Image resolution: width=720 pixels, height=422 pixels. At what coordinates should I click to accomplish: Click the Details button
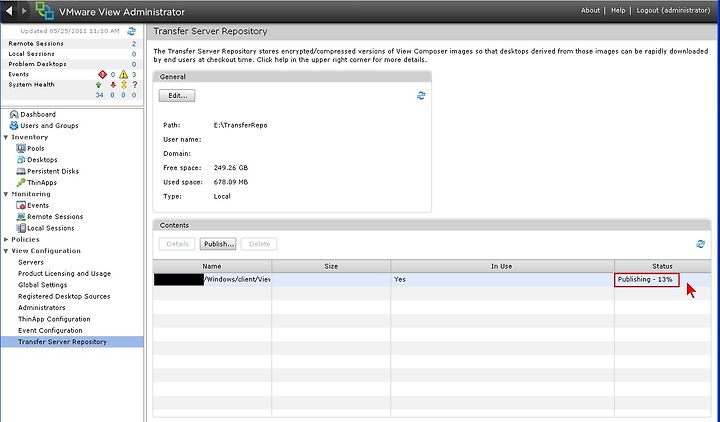[177, 244]
